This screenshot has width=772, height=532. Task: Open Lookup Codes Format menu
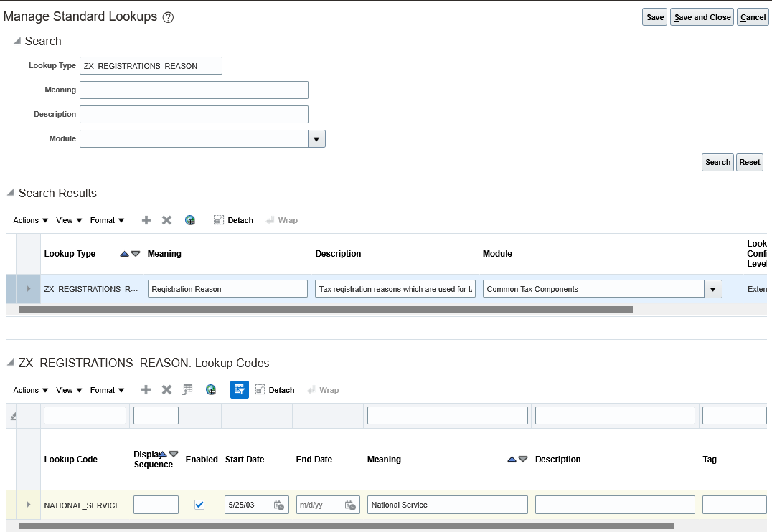coord(107,390)
